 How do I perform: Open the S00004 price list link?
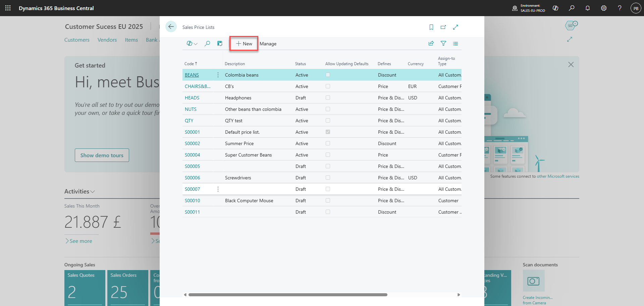(x=192, y=155)
